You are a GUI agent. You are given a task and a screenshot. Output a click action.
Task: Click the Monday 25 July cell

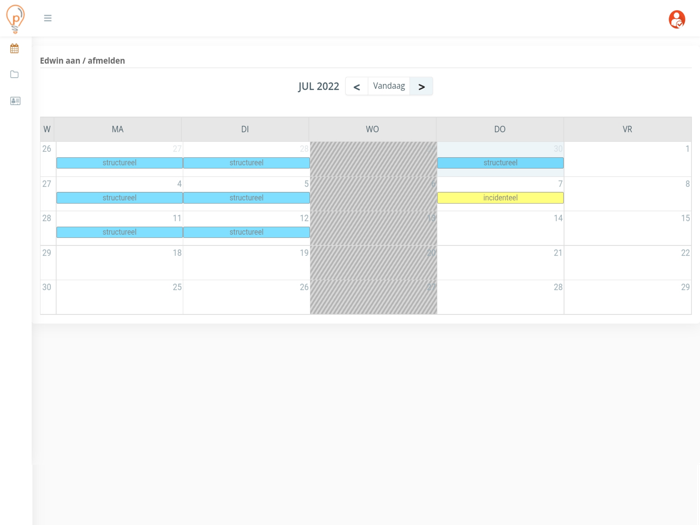[x=120, y=297]
